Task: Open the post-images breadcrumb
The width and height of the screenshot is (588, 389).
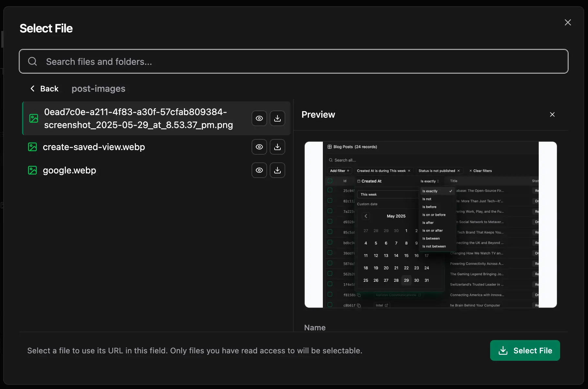Action: (98, 88)
